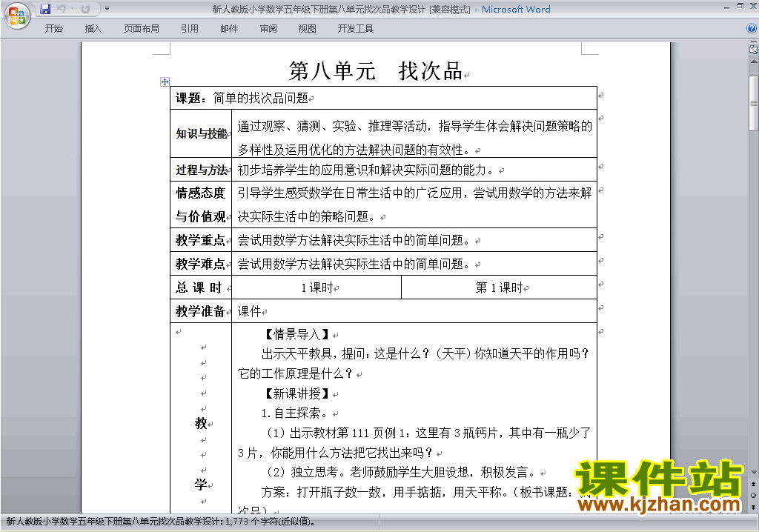The height and width of the screenshot is (532, 759).
Task: Click the document title text in the title bar
Action: point(381,9)
